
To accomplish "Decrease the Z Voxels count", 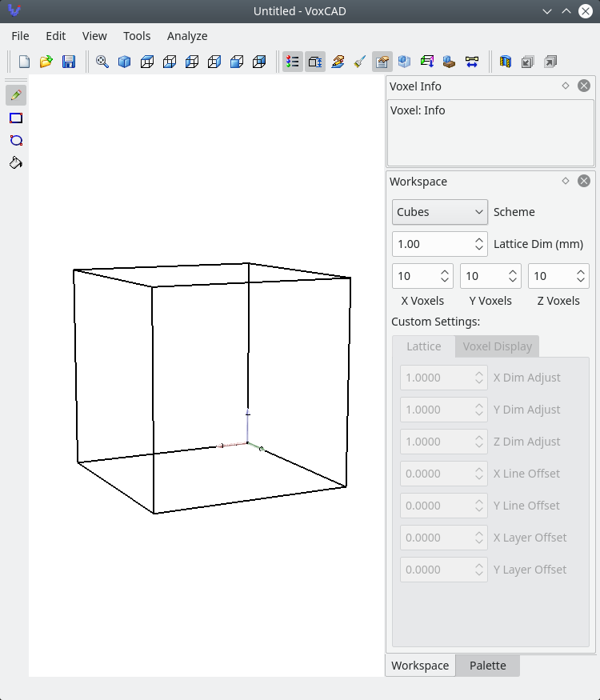I will click(x=580, y=281).
